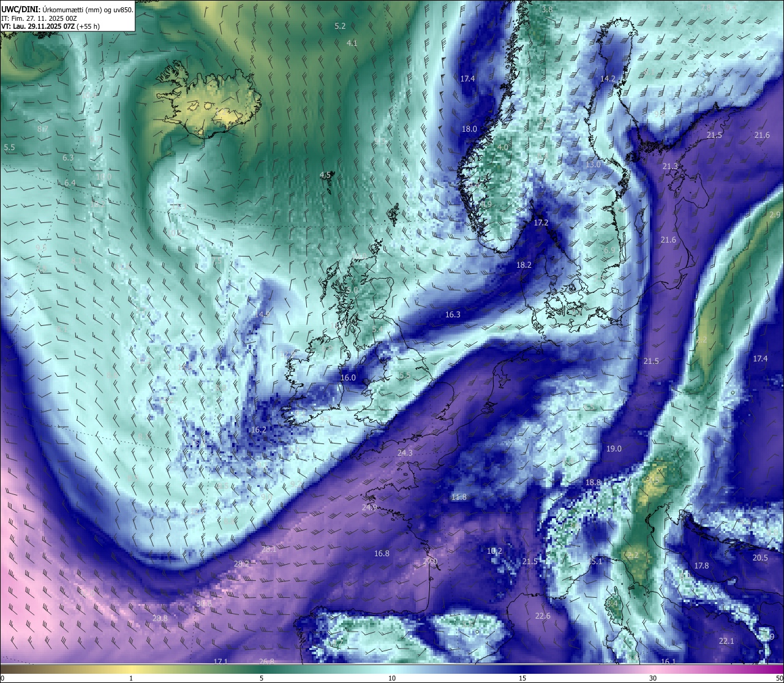Click the 28.2 value over the Atlantic
The width and height of the screenshot is (784, 683).
(x=241, y=563)
